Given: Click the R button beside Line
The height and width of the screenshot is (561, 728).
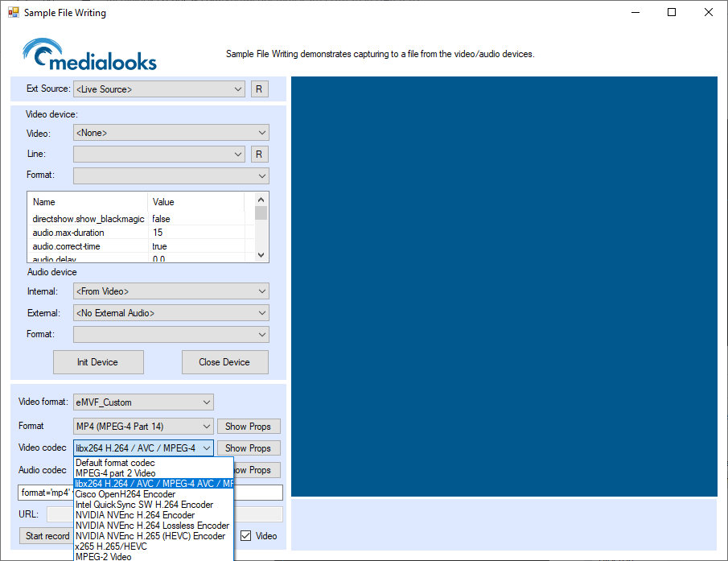Looking at the screenshot, I should coord(260,155).
